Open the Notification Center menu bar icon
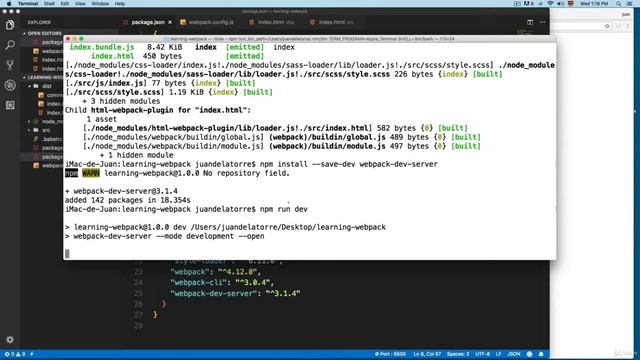Viewport: 640px width, 360px height. [x=629, y=3]
